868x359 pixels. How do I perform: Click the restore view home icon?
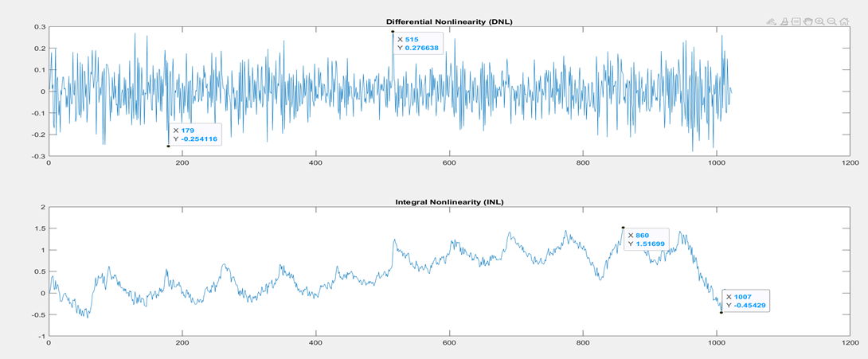tap(843, 22)
